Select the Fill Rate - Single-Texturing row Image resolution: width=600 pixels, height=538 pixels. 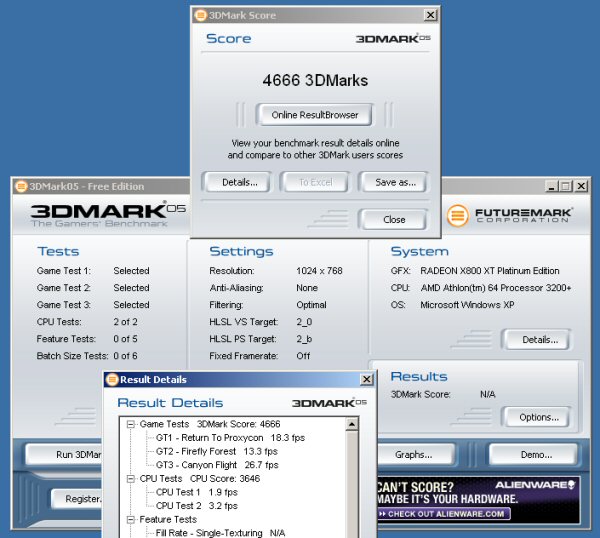coord(220,533)
